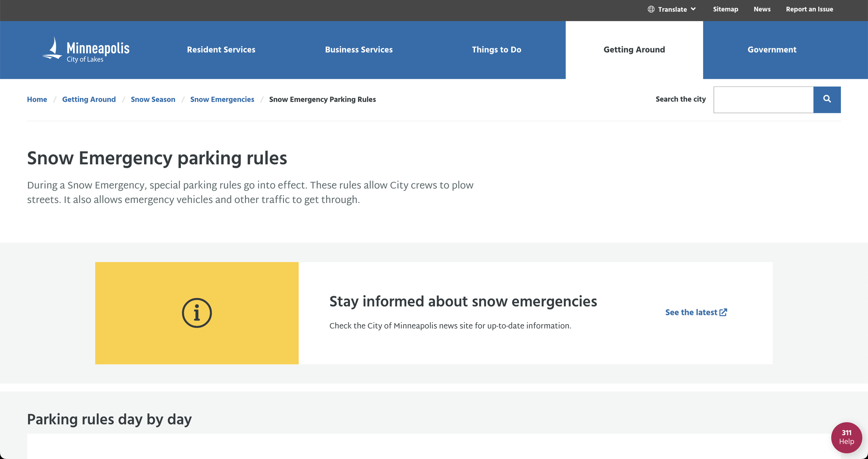
Task: Navigate to Snow Season breadcrumb
Action: (x=153, y=99)
